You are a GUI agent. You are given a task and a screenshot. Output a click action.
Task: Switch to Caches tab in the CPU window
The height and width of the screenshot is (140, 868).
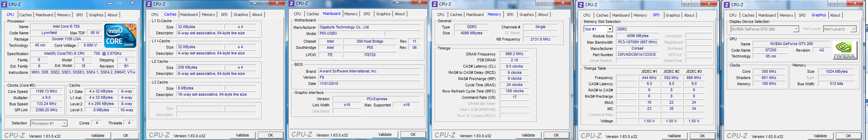pyautogui.click(x=26, y=15)
